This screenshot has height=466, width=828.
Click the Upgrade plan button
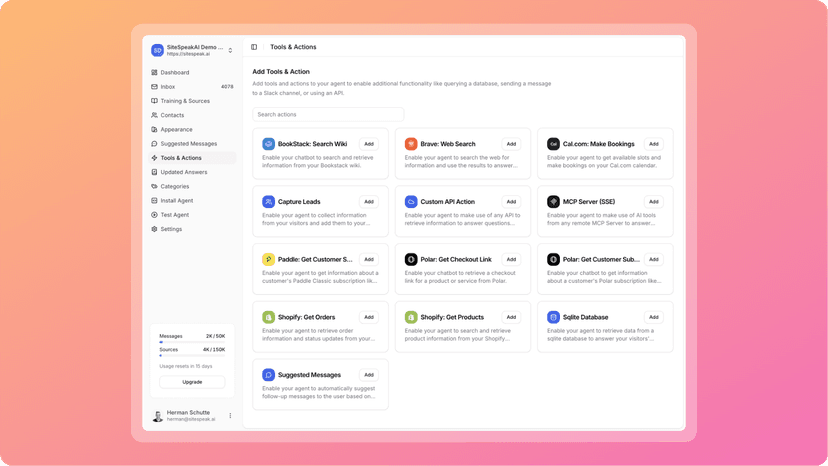point(192,382)
